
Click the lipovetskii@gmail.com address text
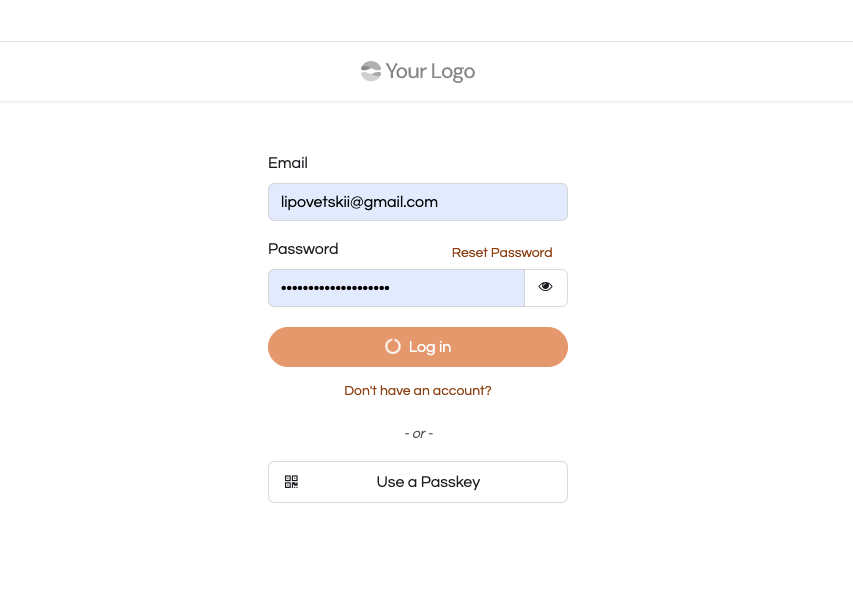coord(359,202)
